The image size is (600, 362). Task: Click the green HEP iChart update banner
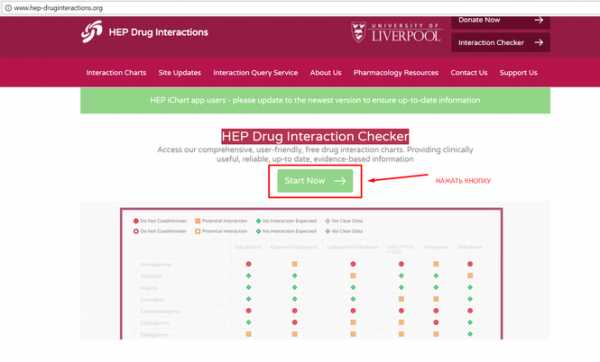315,100
